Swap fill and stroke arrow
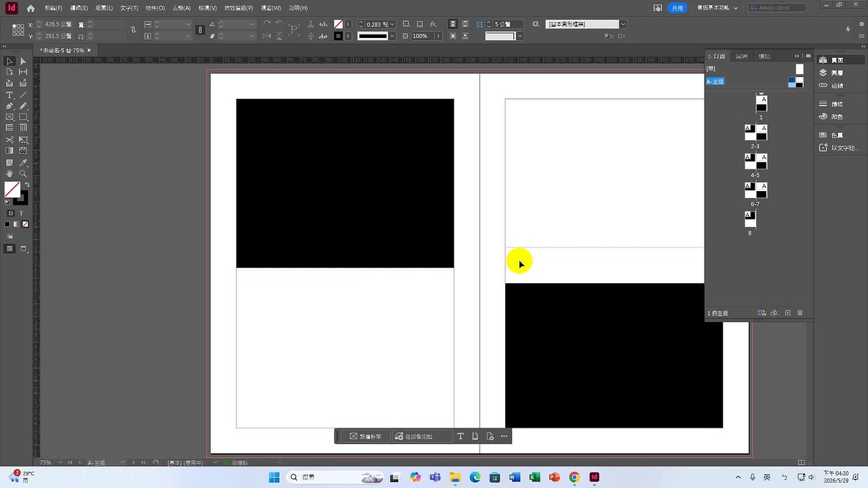The image size is (868, 488). (27, 185)
